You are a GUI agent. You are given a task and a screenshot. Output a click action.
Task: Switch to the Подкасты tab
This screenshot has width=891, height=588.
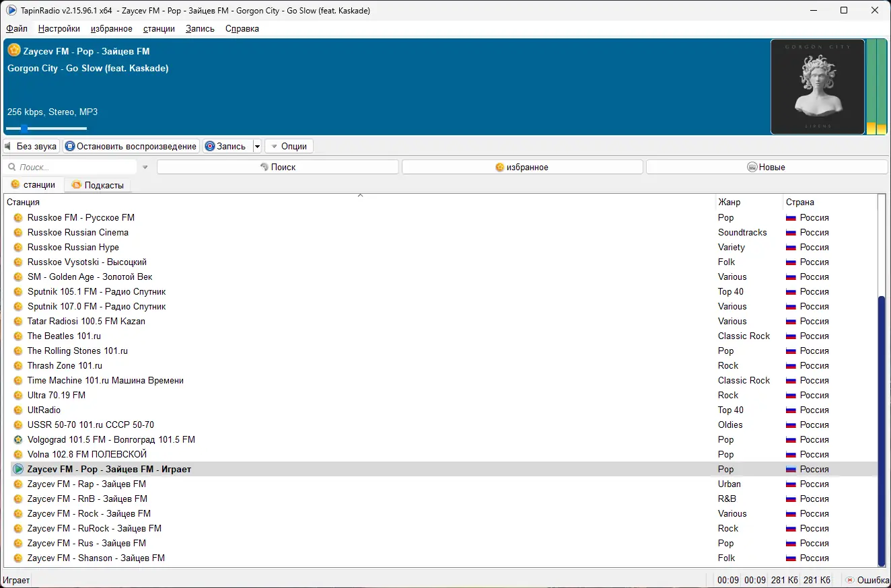[98, 186]
